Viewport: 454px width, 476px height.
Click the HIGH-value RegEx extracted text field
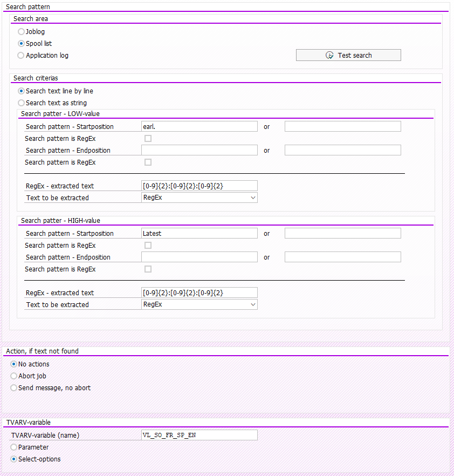coord(200,293)
